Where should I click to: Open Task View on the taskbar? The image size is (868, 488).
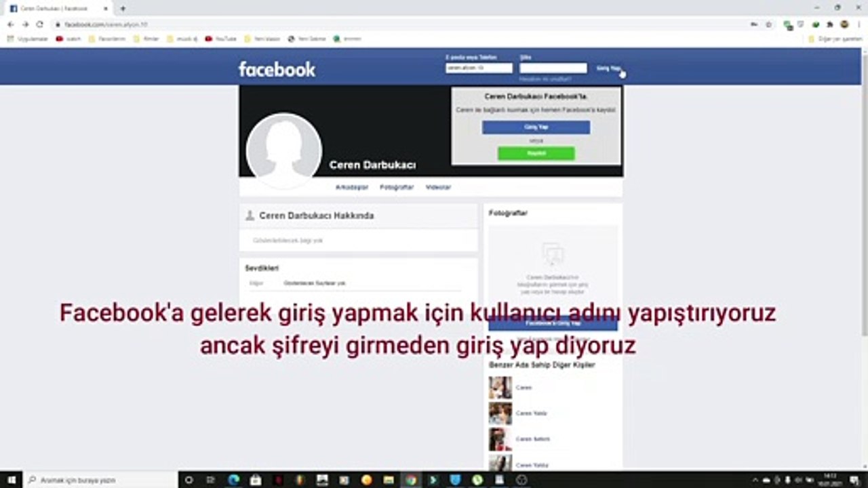click(x=211, y=480)
